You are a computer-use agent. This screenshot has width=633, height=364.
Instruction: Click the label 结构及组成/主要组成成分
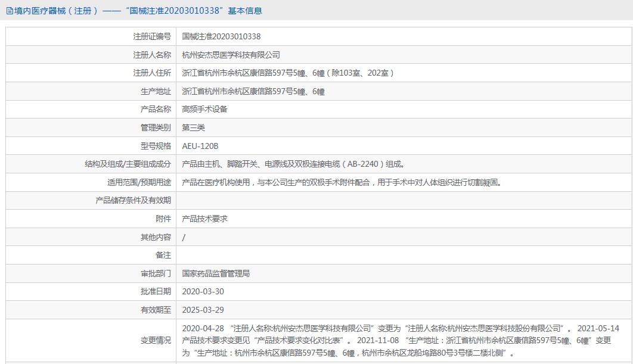(128, 164)
